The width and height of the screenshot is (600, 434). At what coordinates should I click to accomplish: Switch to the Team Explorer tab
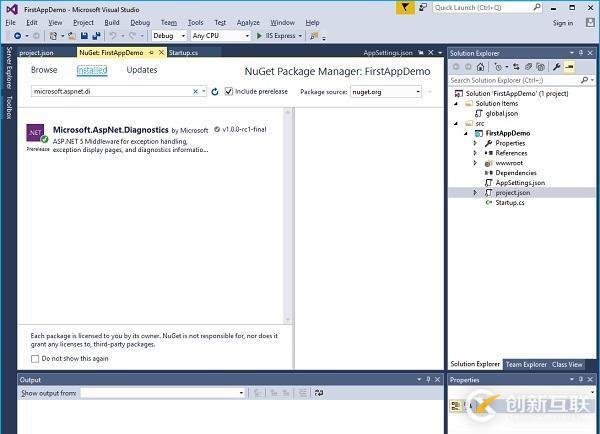526,365
